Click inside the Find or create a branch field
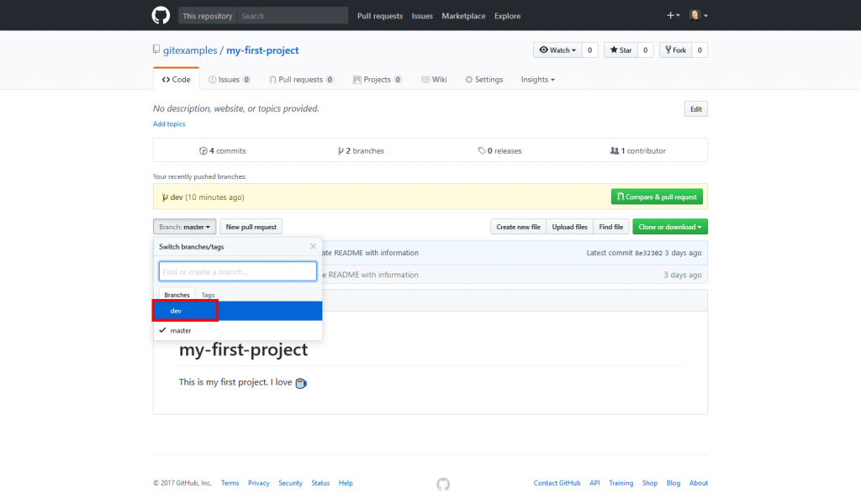 coord(237,270)
